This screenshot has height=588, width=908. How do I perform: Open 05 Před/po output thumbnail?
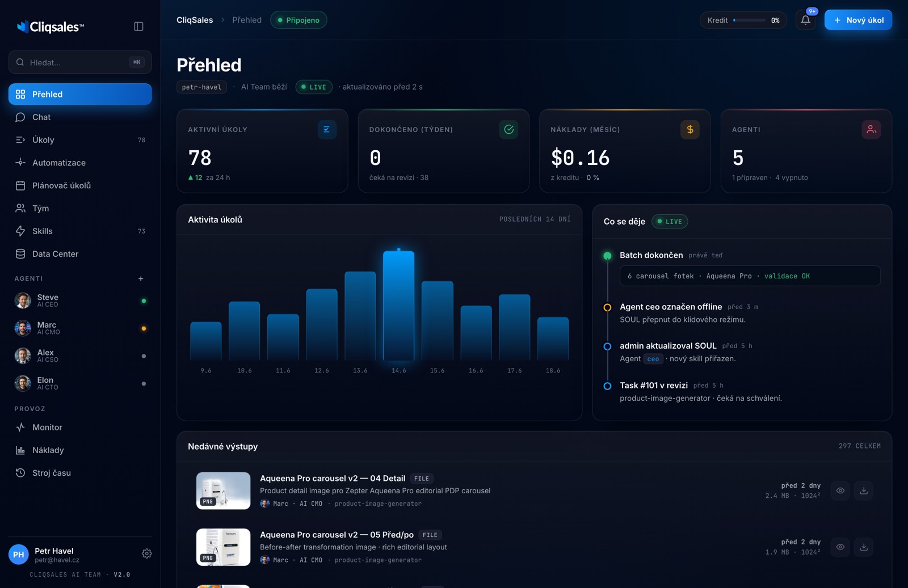pyautogui.click(x=223, y=547)
